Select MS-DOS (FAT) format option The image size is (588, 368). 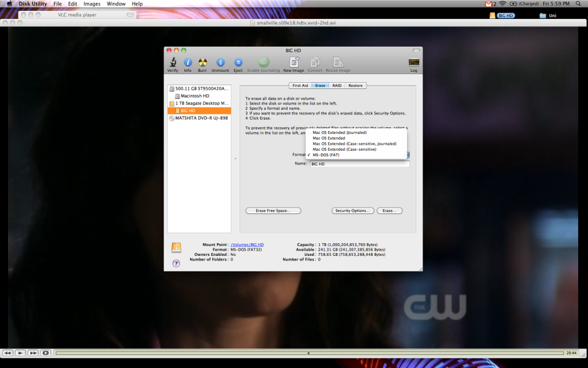click(326, 155)
